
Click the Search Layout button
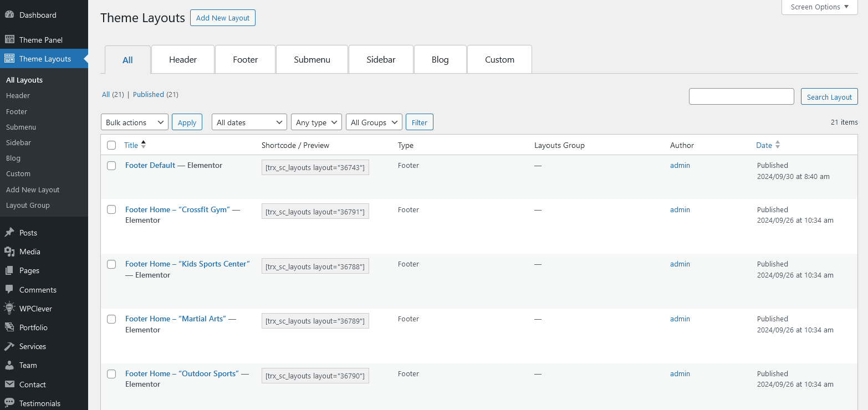coord(829,97)
